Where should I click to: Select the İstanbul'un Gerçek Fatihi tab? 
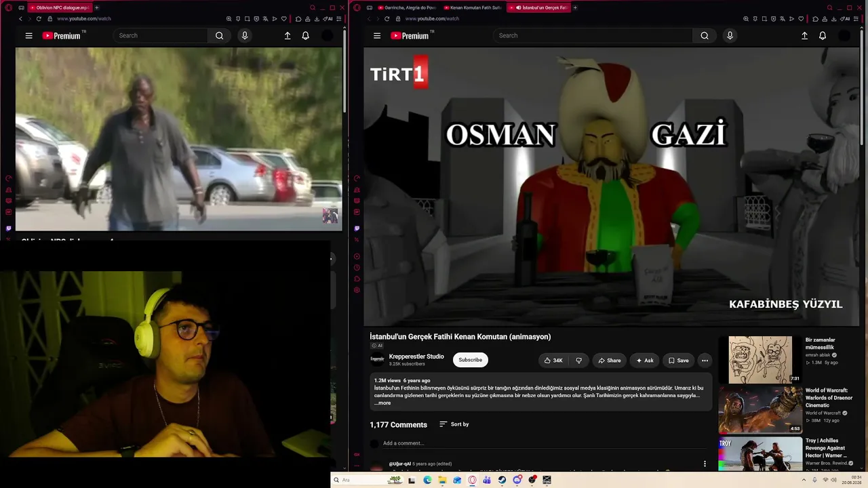[x=539, y=7]
